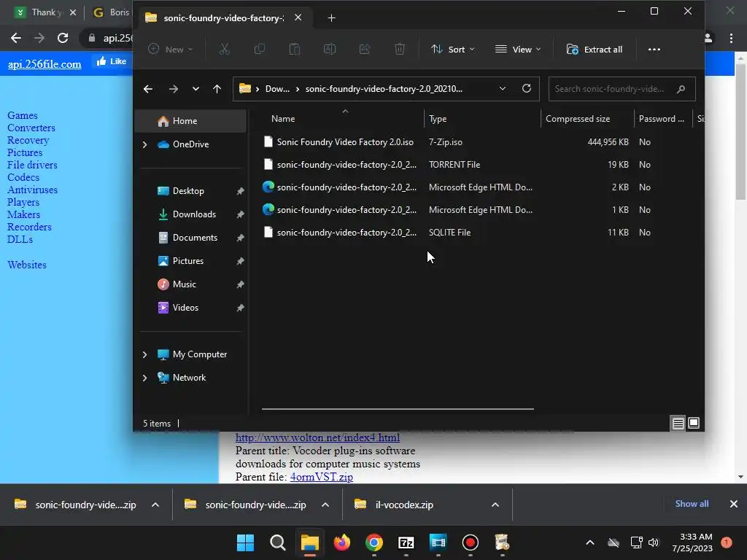747x560 pixels.
Task: Close the sonic-foundry-video-factory Explorer tab
Action: click(x=298, y=17)
